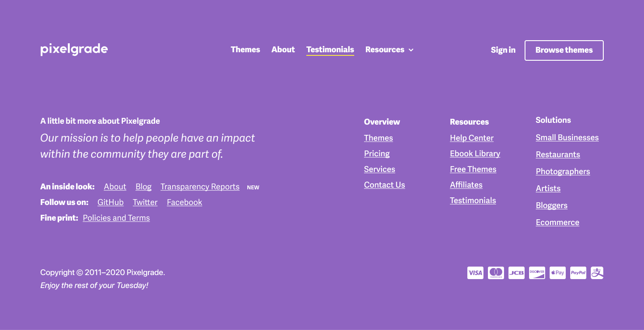Open the Transparency Reports link
Screen dimensions: 644x330
pyautogui.click(x=200, y=187)
